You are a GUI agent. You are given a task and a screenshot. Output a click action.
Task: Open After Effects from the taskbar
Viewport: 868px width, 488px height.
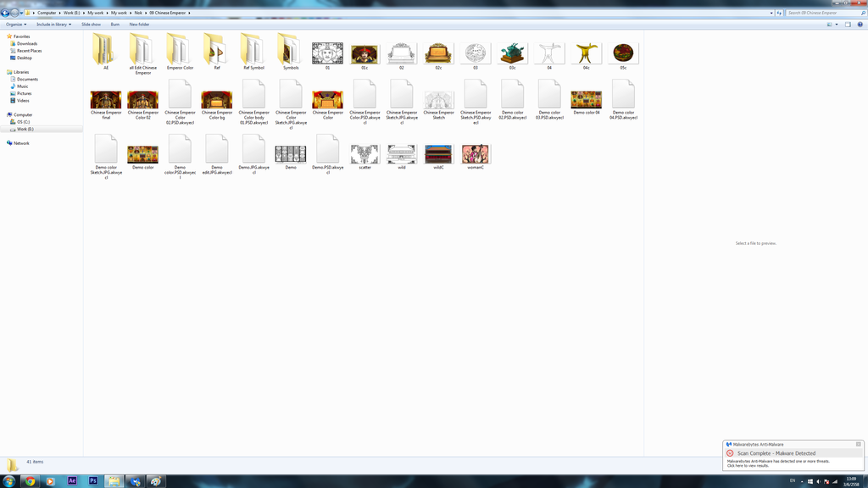(x=72, y=481)
